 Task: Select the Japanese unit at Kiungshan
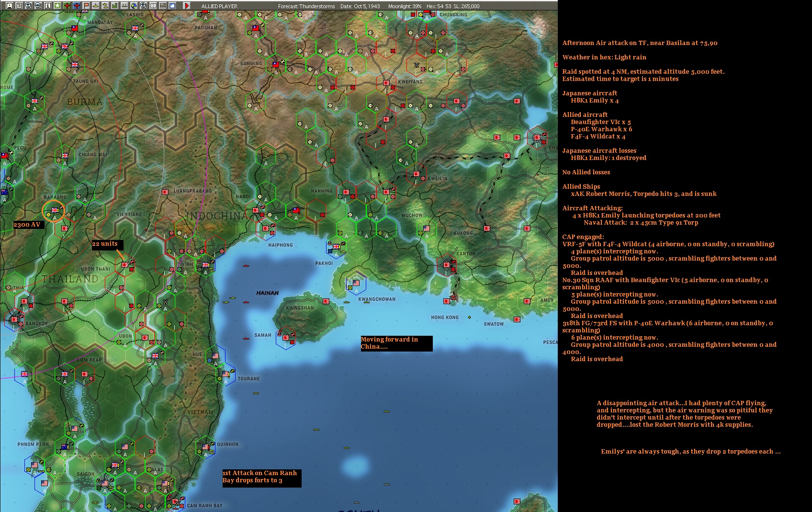coord(326,301)
